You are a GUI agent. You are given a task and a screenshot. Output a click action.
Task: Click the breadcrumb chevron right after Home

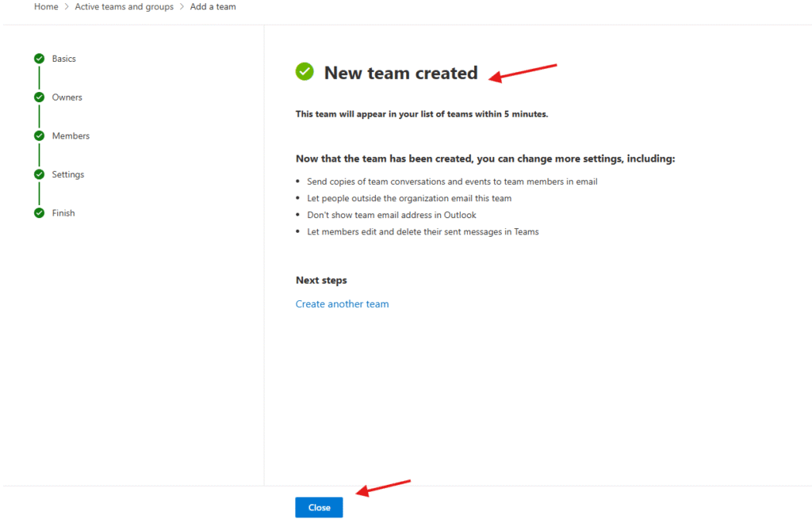pos(67,7)
